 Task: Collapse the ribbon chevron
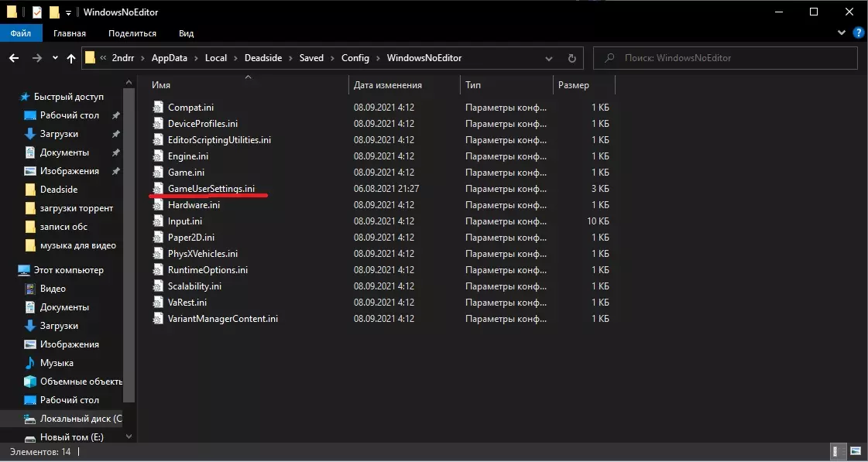(843, 33)
